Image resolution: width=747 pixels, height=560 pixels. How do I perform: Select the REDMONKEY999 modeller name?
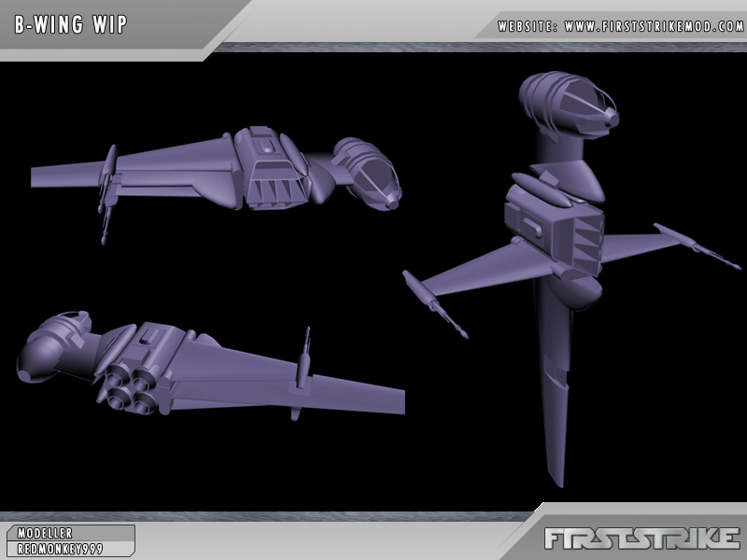60,549
